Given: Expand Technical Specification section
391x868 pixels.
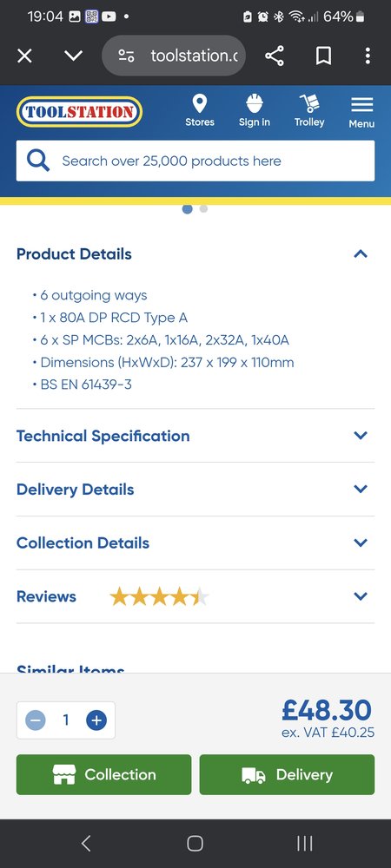Looking at the screenshot, I should [x=195, y=436].
